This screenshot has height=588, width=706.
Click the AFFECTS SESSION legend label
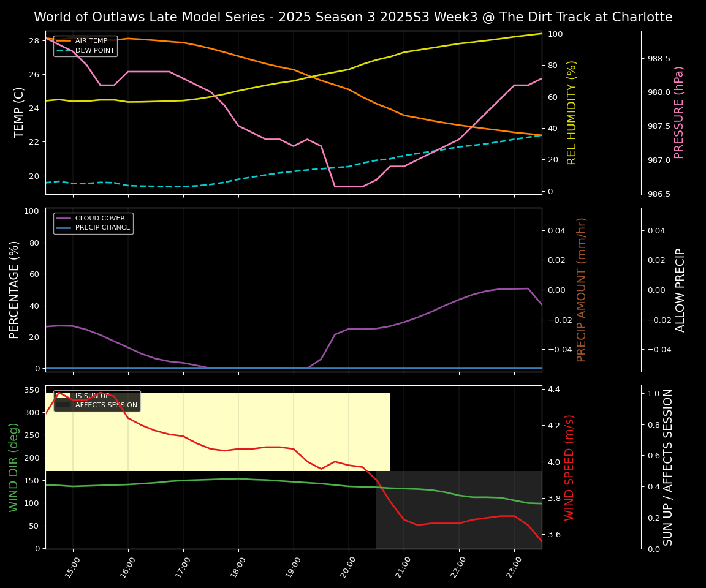tap(106, 405)
